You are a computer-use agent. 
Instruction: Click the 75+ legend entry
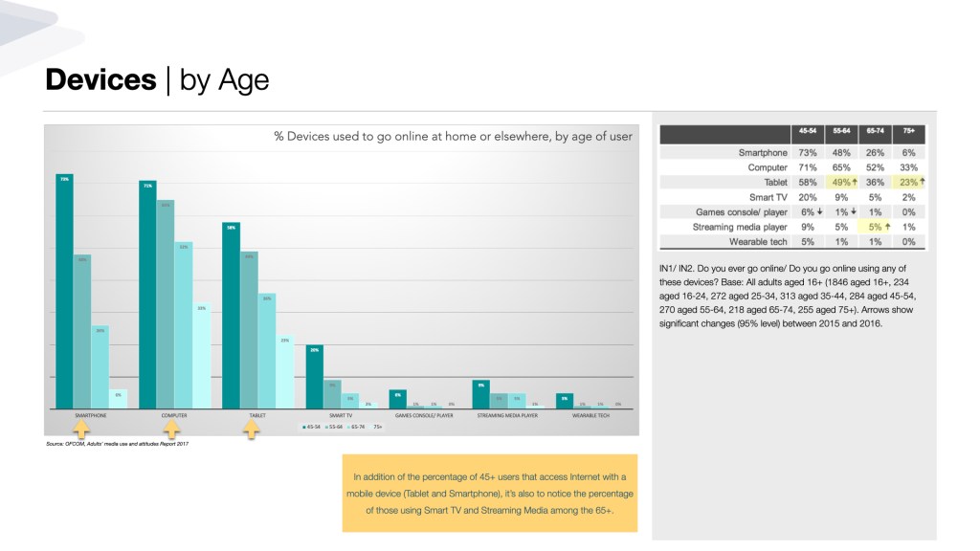(x=378, y=427)
